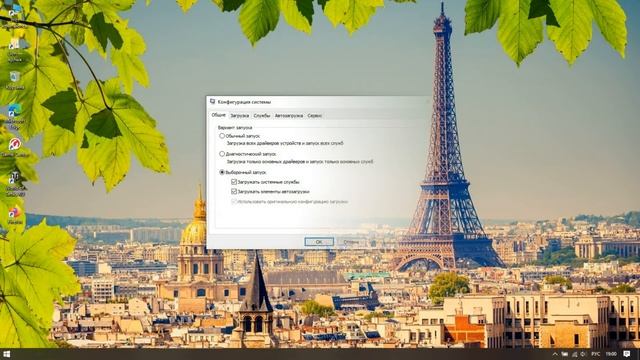640x360 pixels.
Task: Open the Автозагрузка tab
Action: (x=289, y=116)
